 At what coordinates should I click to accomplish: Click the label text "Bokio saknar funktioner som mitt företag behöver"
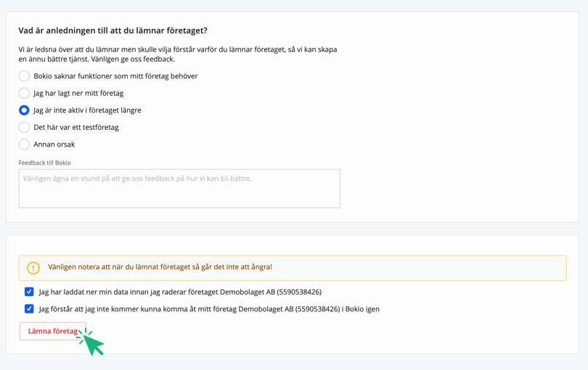(x=115, y=76)
